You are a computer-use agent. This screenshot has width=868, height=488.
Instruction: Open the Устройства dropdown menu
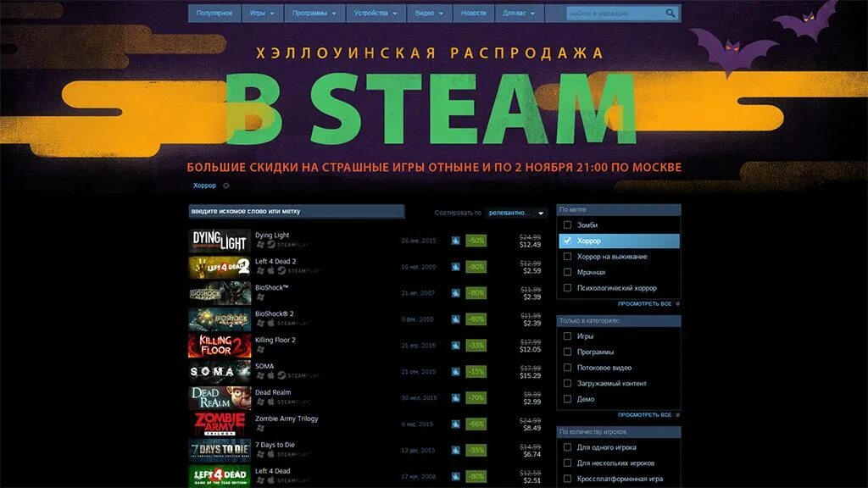pyautogui.click(x=376, y=14)
